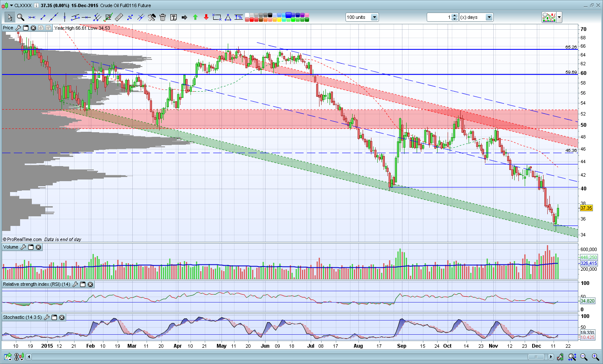Select the rectangle drawing tool
The width and height of the screenshot is (603, 364).
217,17
